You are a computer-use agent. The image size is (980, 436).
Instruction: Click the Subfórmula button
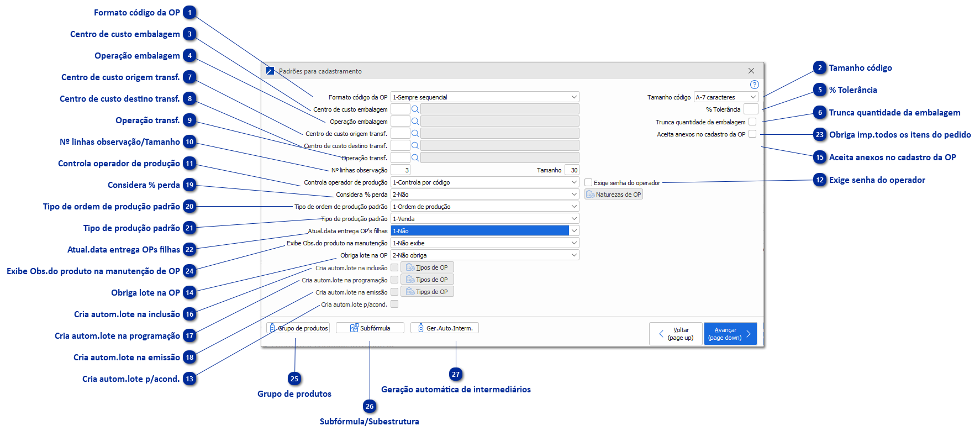(370, 328)
